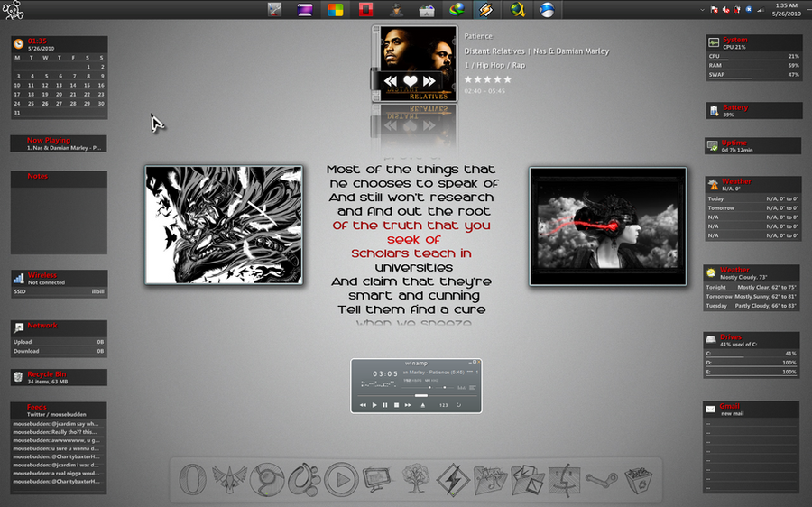Set the five-star song rating

pos(487,79)
